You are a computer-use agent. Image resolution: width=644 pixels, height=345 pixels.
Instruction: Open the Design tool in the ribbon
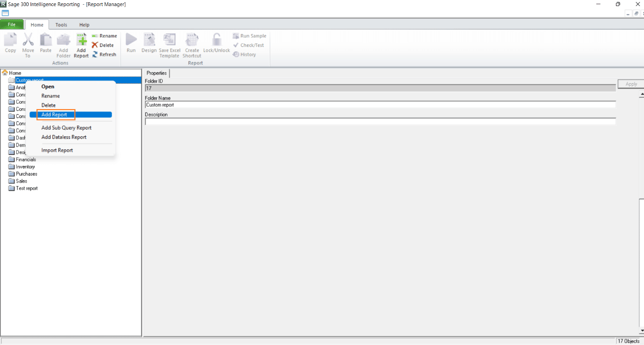click(x=149, y=43)
